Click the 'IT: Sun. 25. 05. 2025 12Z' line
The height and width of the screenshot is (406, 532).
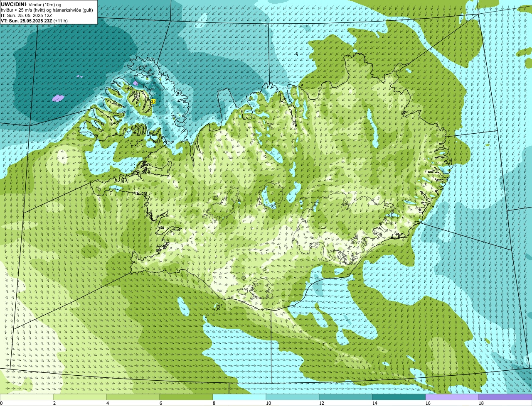(x=27, y=15)
